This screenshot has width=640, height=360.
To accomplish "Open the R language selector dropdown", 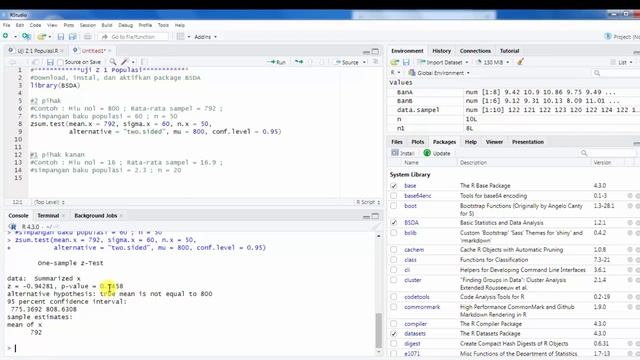I will coord(395,73).
